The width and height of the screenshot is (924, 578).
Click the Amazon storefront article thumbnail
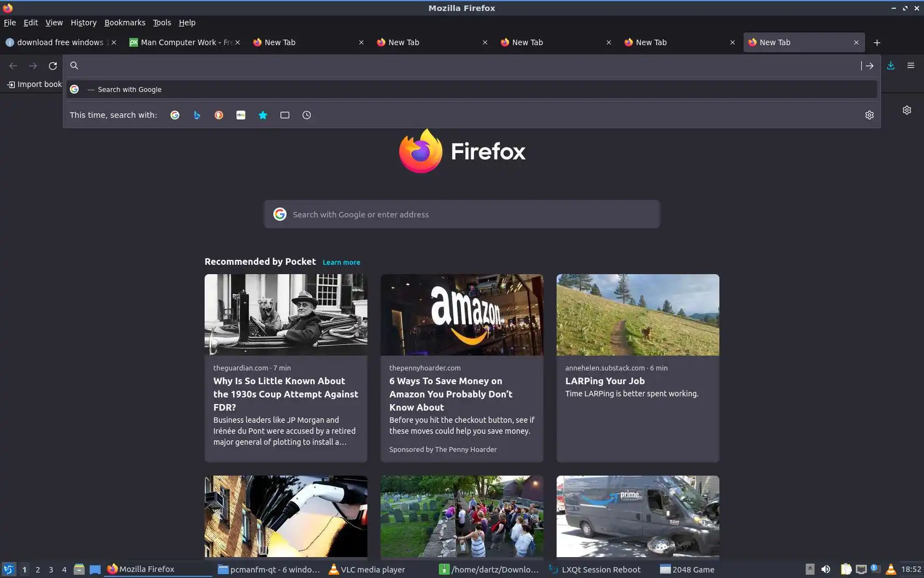click(462, 315)
